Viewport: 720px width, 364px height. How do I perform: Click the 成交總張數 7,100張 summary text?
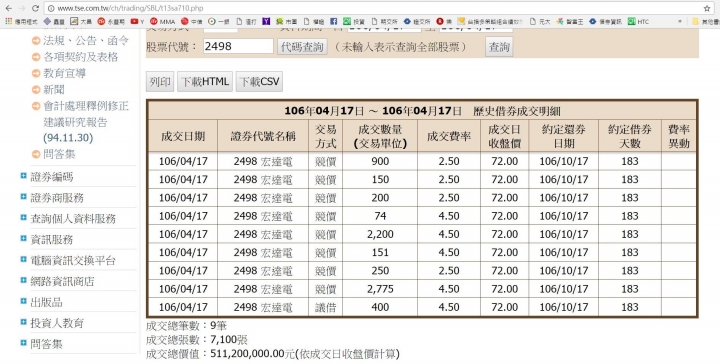pos(197,340)
